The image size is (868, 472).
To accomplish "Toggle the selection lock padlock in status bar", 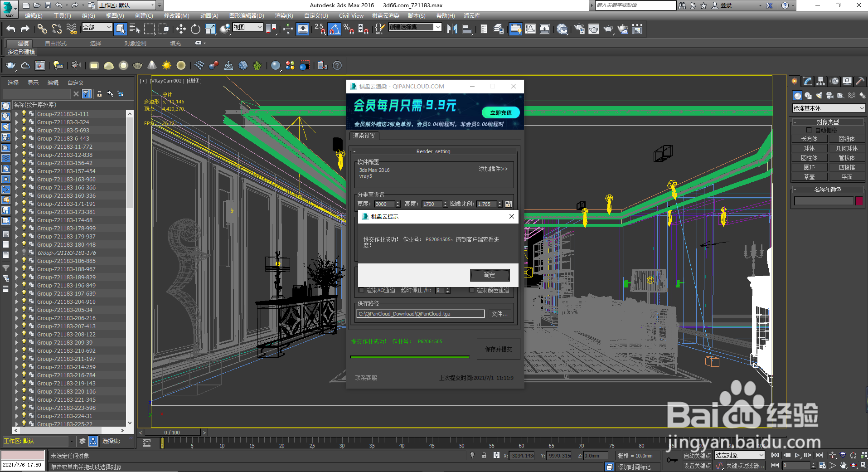I will tap(484, 455).
